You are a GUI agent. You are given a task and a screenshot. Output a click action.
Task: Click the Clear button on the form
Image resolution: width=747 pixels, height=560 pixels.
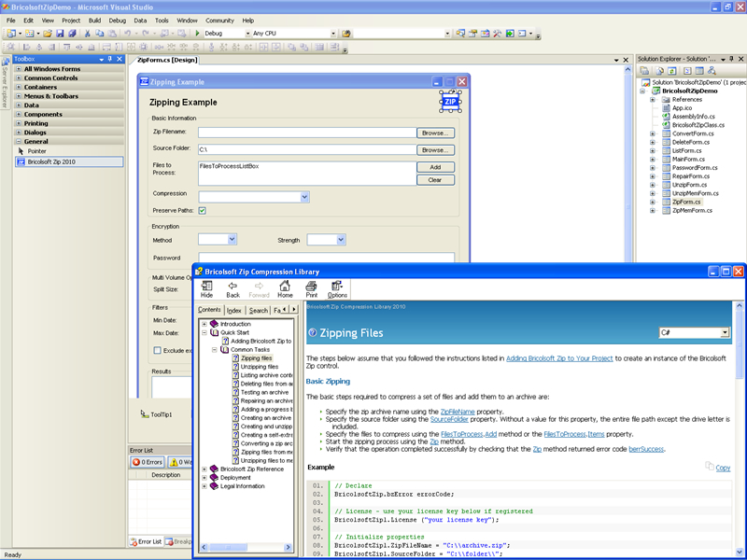click(x=435, y=180)
